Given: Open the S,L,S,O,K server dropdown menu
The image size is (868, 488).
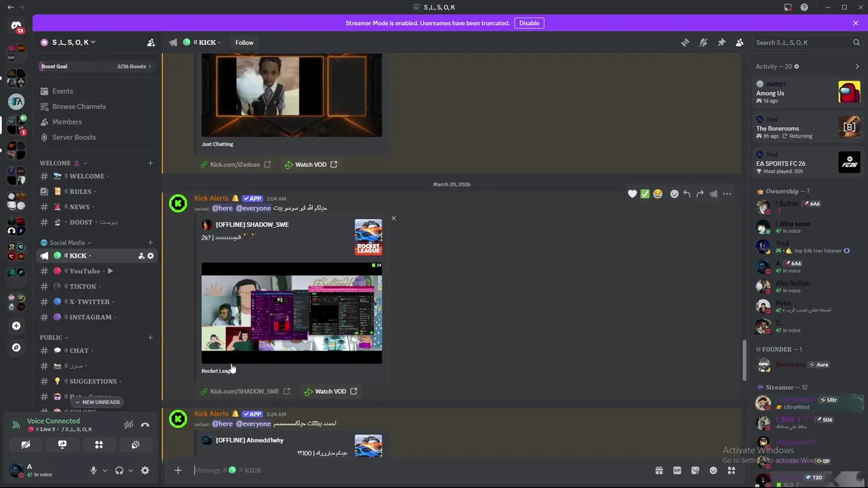Looking at the screenshot, I should (x=68, y=42).
